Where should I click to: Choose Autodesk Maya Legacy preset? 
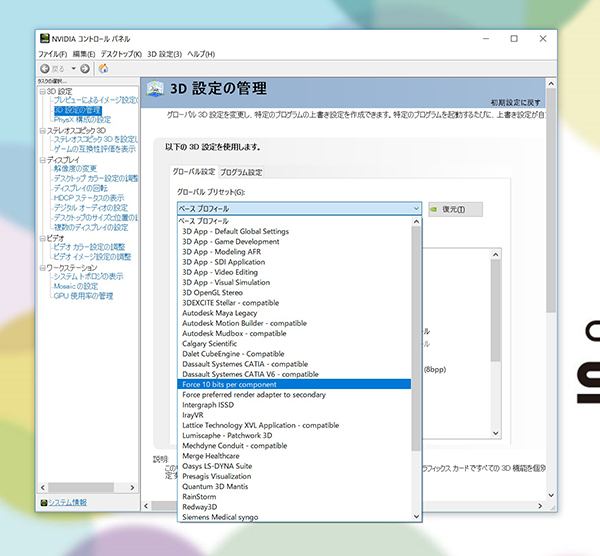294,313
